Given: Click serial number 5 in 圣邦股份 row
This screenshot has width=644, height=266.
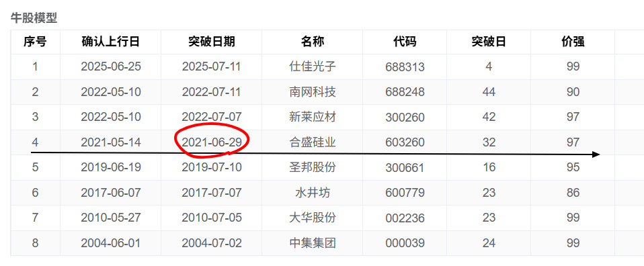Looking at the screenshot, I should point(35,167).
